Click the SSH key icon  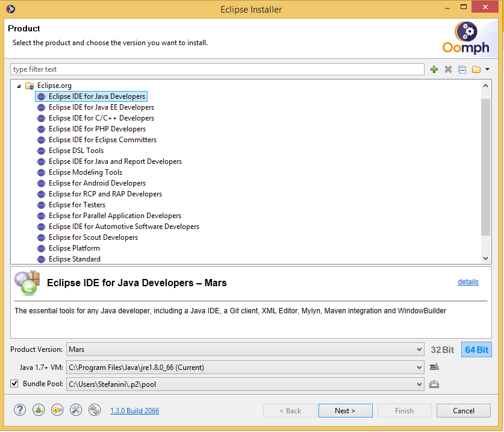pos(57,410)
